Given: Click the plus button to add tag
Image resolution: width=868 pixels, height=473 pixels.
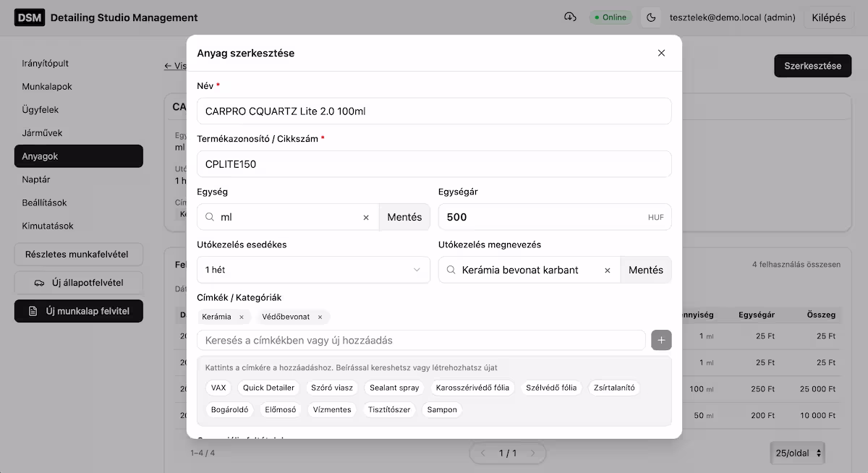Looking at the screenshot, I should [661, 340].
